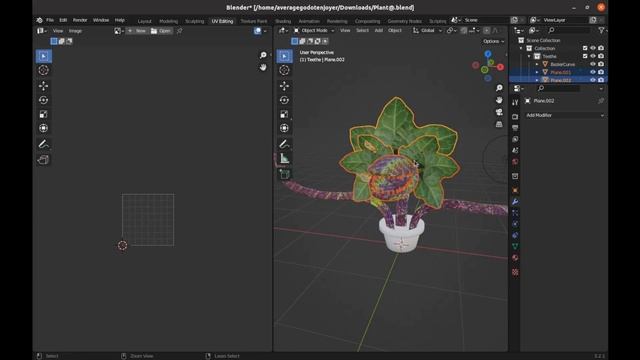
Task: Expand the BezierCurve item in outliner
Action: pyautogui.click(x=537, y=64)
